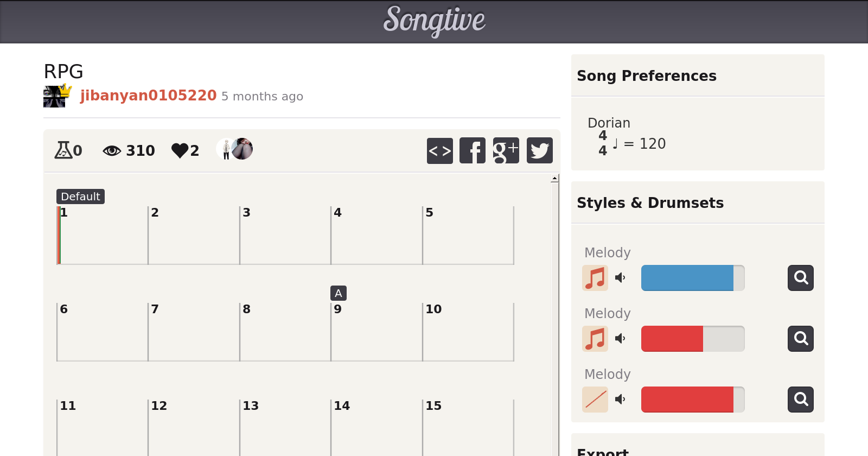Open jibanyan0105220's profile link
868x456 pixels.
148,96
